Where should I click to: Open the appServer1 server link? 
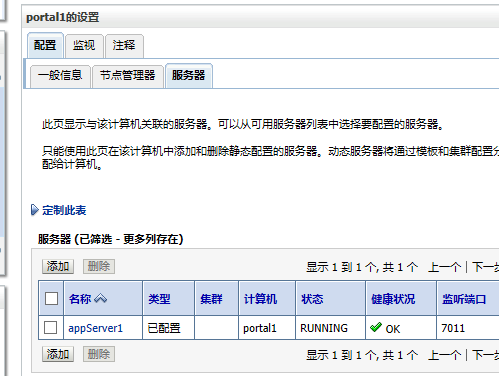click(96, 328)
